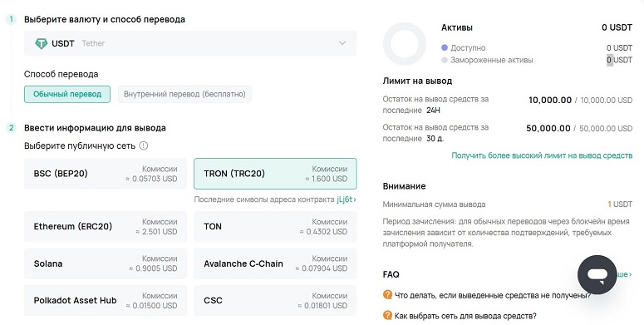The height and width of the screenshot is (325, 644).
Task: Click the info icon next to Выберите публичную сеть
Action: pyautogui.click(x=143, y=145)
